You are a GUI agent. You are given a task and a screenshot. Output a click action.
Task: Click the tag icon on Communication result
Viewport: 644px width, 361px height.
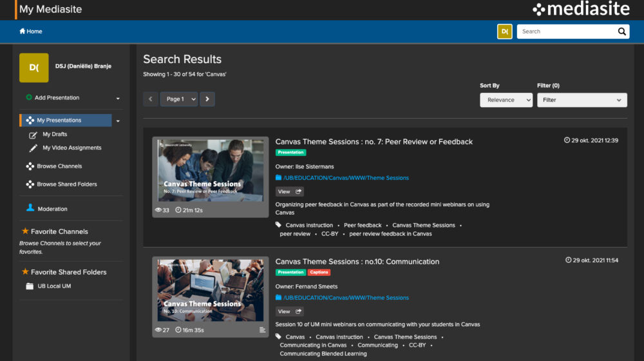point(278,337)
